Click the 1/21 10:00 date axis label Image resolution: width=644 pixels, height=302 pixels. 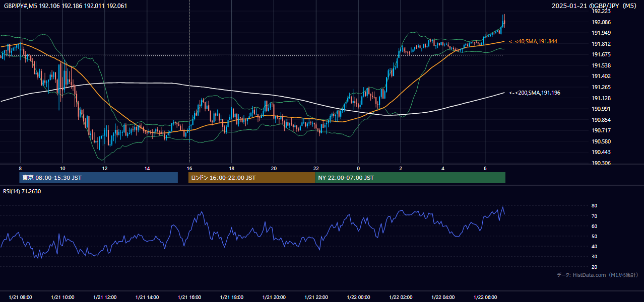pyautogui.click(x=62, y=297)
